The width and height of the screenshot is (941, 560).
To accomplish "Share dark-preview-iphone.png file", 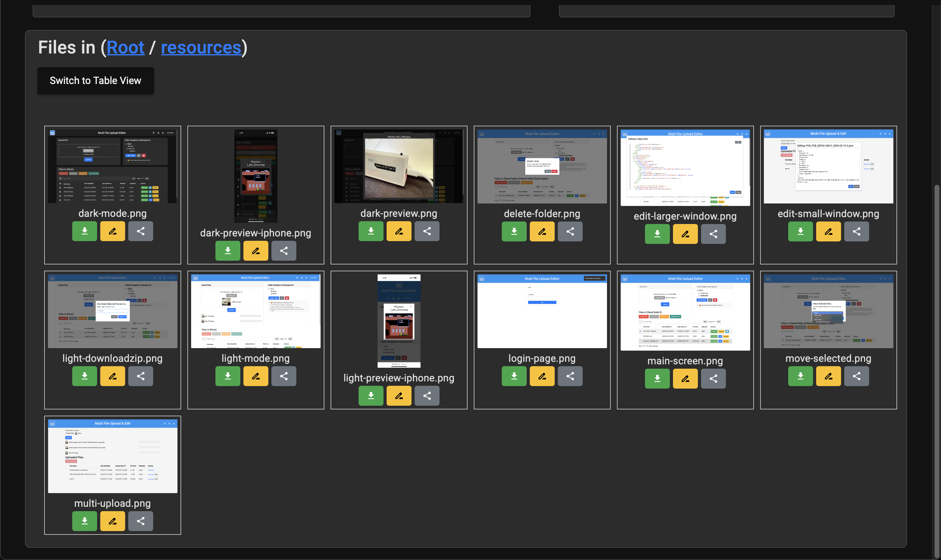I will click(x=284, y=250).
